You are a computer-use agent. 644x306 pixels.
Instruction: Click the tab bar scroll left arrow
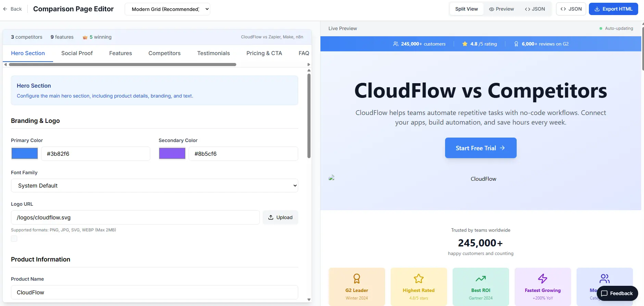[5, 64]
